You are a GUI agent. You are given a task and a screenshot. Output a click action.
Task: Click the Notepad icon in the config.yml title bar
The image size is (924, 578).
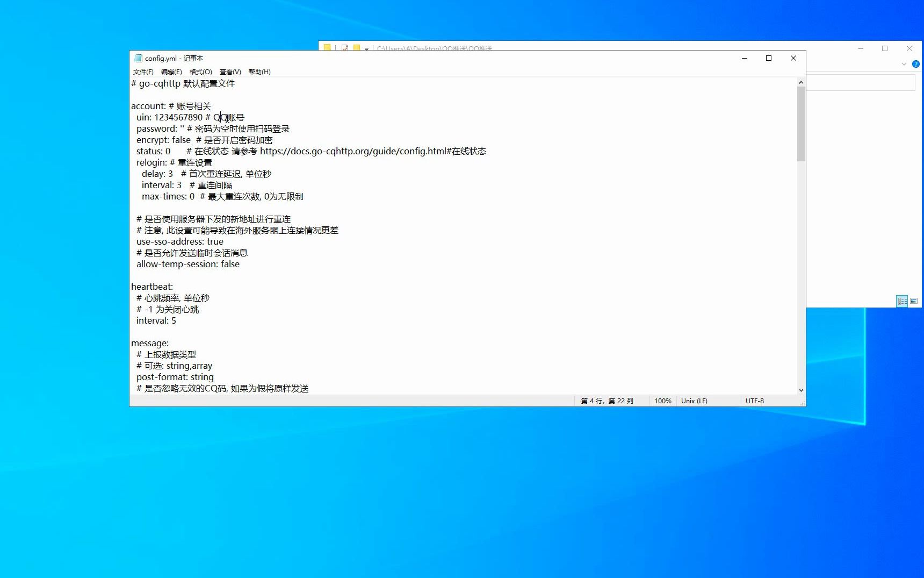click(138, 58)
